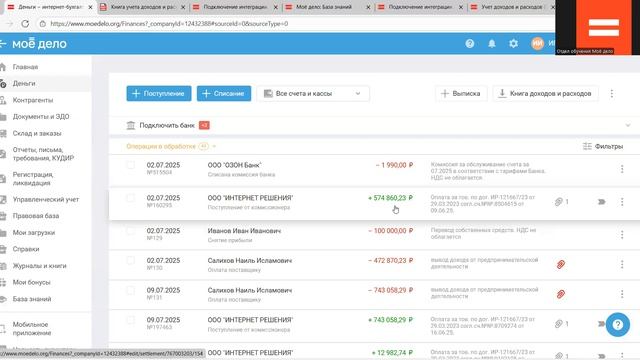The width and height of the screenshot is (640, 360).
Task: Click the blue help chat bubble
Action: [618, 324]
